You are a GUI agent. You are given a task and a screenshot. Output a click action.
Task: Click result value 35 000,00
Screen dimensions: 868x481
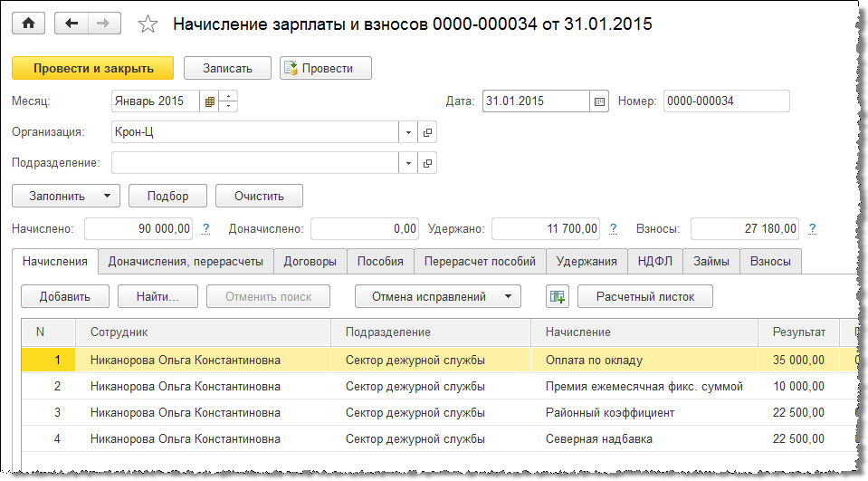point(799,361)
